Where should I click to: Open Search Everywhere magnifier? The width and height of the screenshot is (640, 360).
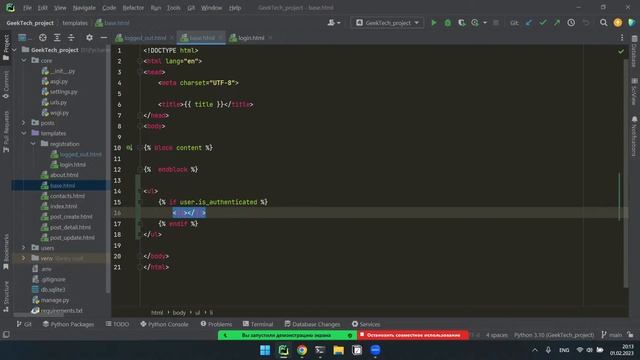(x=603, y=23)
